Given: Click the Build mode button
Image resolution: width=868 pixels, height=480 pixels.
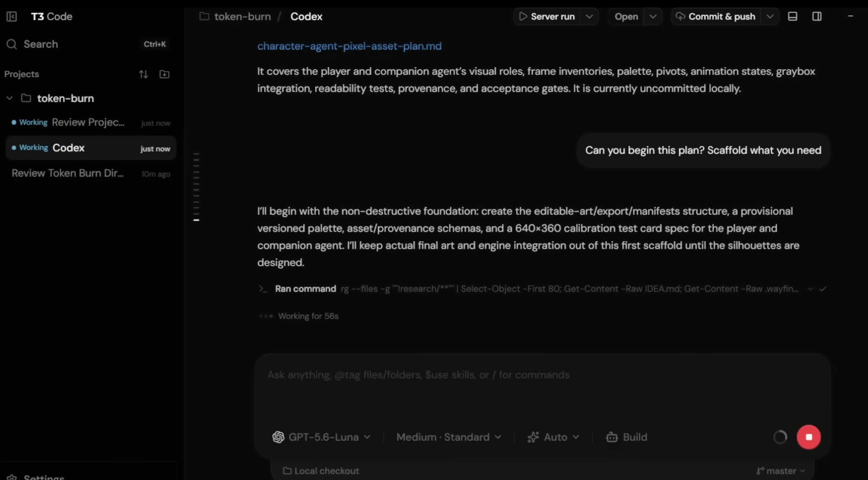Looking at the screenshot, I should click(627, 437).
